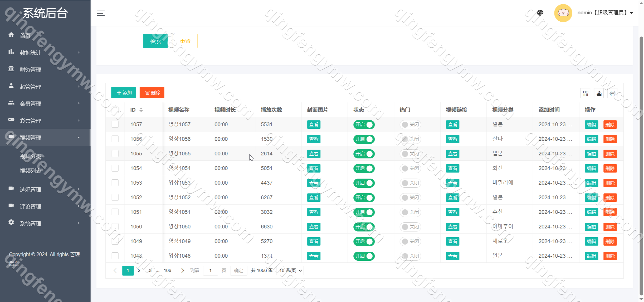Go to page 106 in pagination
Image resolution: width=644 pixels, height=302 pixels.
167,271
